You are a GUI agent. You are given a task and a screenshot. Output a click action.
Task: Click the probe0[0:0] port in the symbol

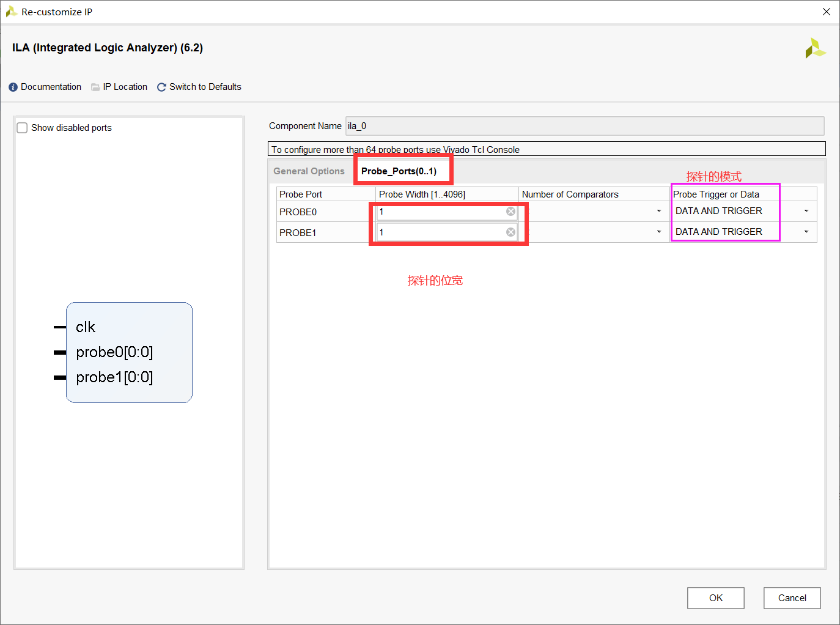click(x=114, y=352)
